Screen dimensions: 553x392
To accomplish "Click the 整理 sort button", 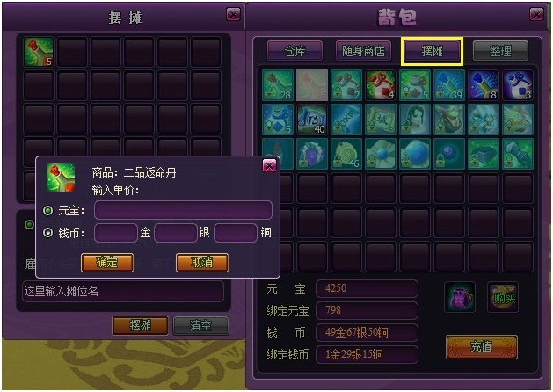I will (x=500, y=51).
